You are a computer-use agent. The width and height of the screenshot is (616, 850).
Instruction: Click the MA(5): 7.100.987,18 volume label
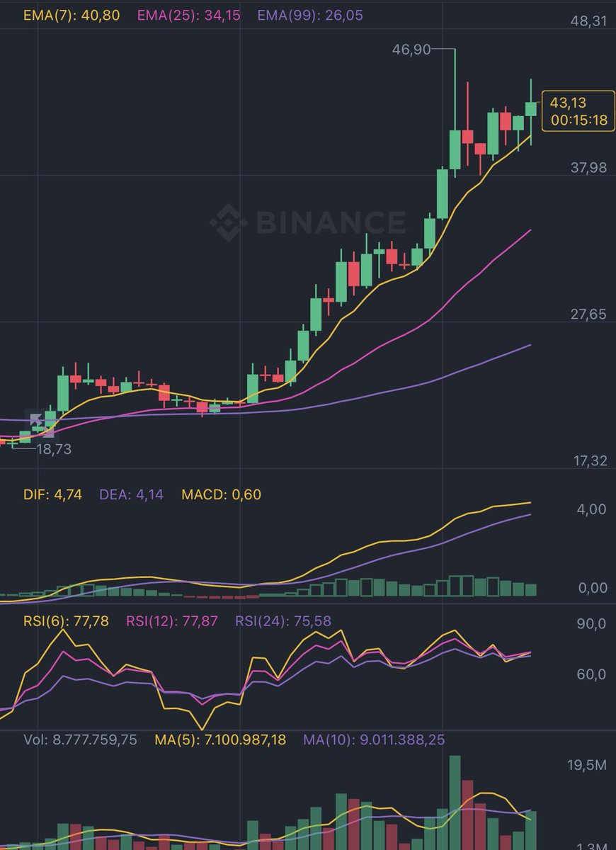(x=220, y=739)
